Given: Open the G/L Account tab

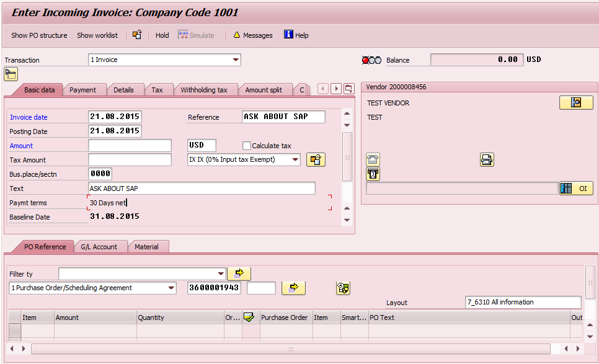Looking at the screenshot, I should [x=100, y=247].
